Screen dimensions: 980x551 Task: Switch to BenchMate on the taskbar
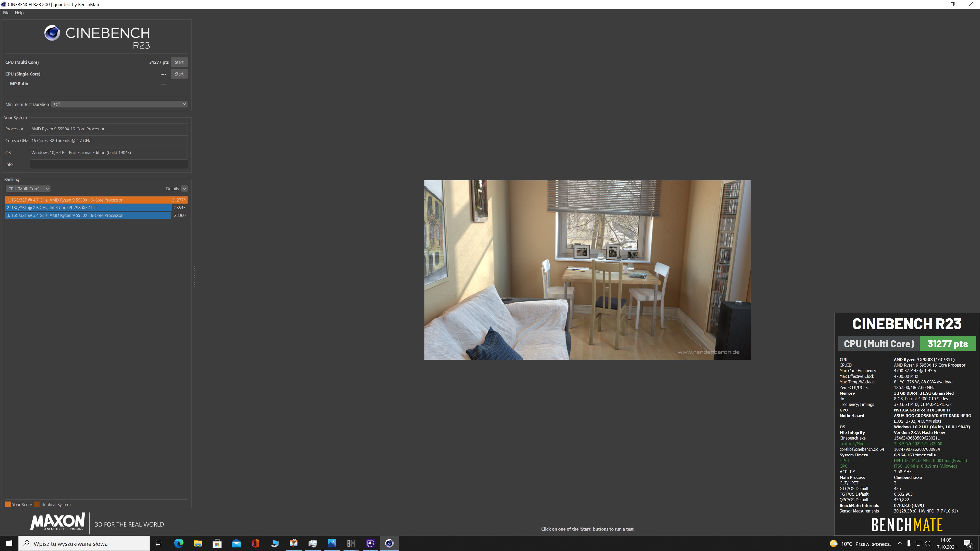351,543
